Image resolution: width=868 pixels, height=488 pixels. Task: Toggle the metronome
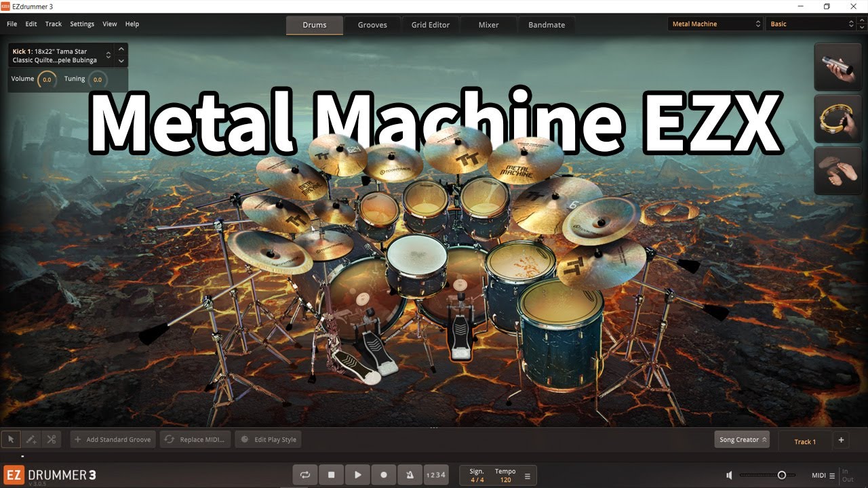pos(410,475)
